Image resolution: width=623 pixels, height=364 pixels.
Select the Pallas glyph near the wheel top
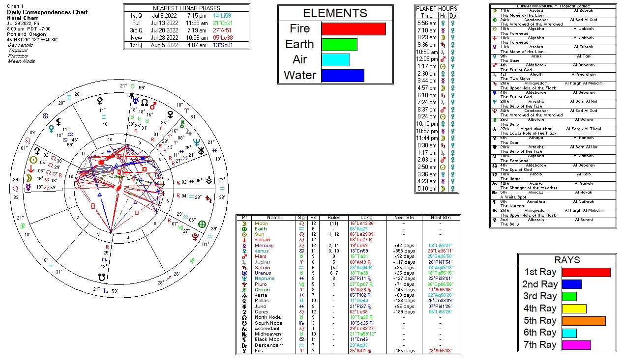pos(100,100)
